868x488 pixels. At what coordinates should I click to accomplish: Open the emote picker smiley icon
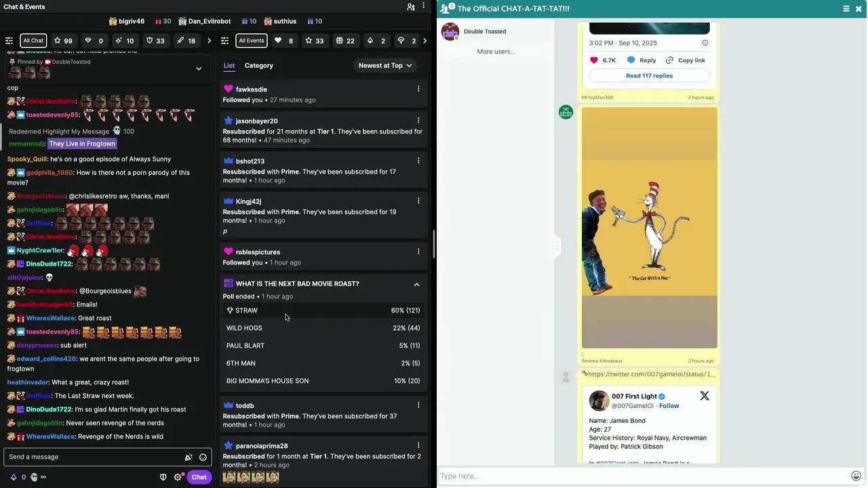coord(203,457)
